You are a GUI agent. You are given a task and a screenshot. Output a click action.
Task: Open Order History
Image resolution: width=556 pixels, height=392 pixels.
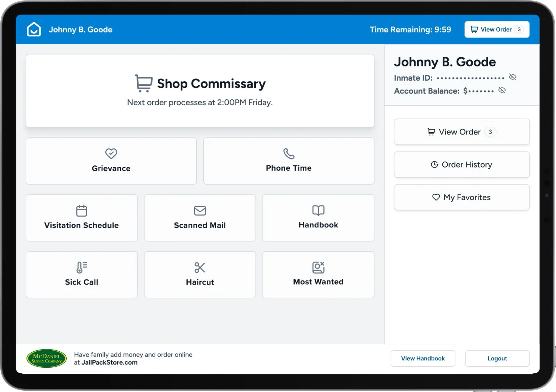pyautogui.click(x=461, y=164)
